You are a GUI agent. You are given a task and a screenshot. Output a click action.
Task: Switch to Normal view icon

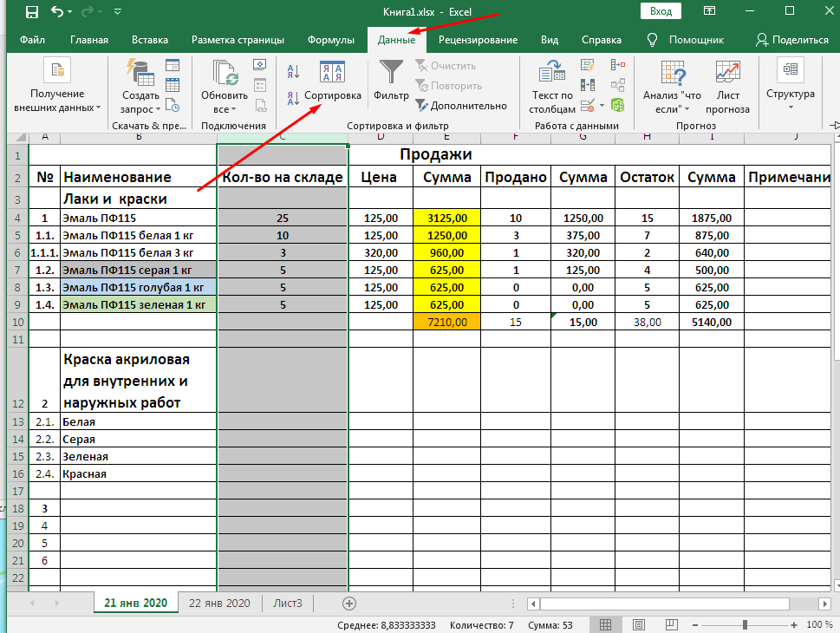click(x=605, y=624)
